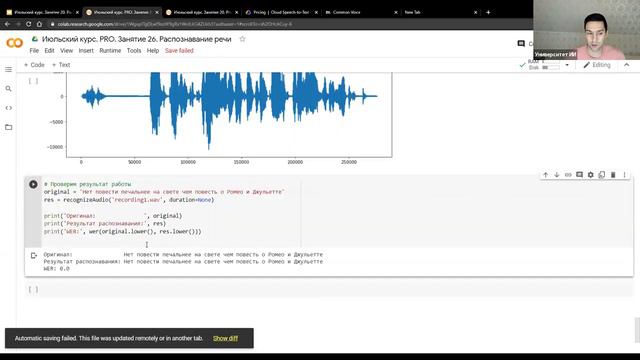Reload the page in the browser
Viewport: 640px width, 360px height.
click(29, 24)
